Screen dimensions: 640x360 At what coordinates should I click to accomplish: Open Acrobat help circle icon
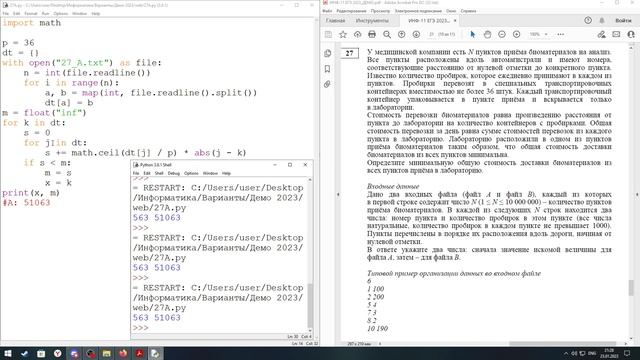coord(588,20)
